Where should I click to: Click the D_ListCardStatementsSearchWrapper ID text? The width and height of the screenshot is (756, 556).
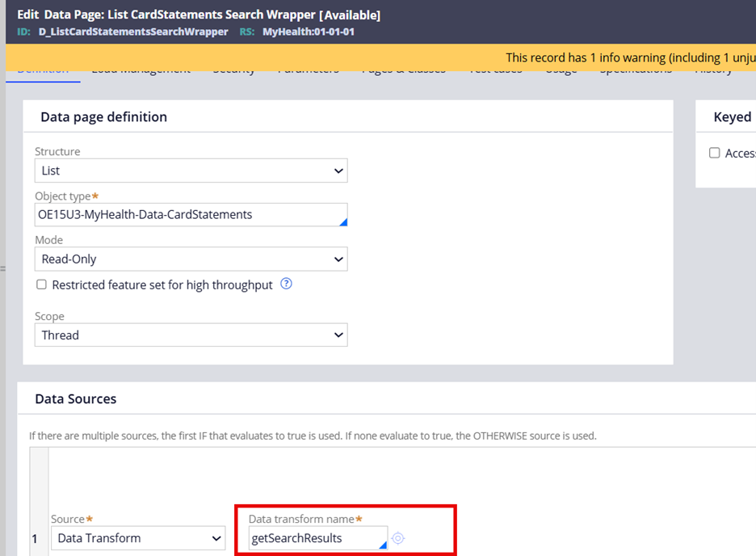point(133,32)
